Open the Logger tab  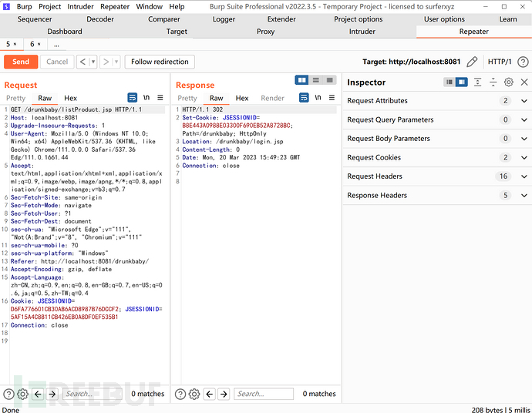(224, 19)
